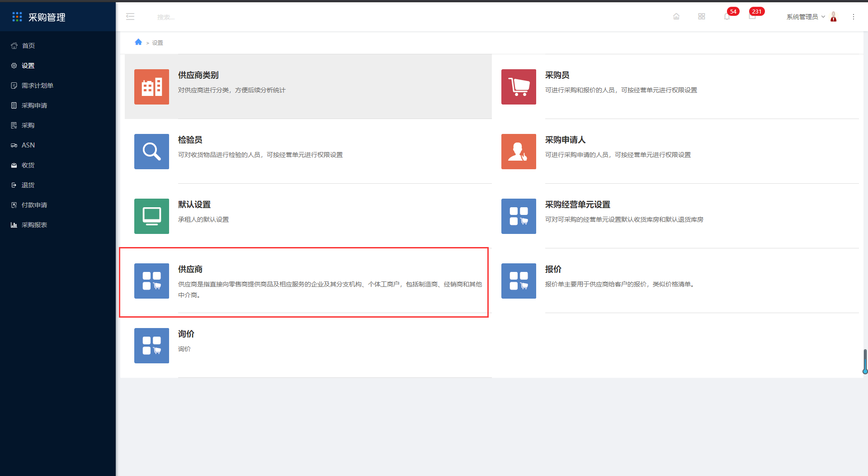Click description 对供应商进行分类，方便后续分析统计
868x476 pixels.
point(231,90)
